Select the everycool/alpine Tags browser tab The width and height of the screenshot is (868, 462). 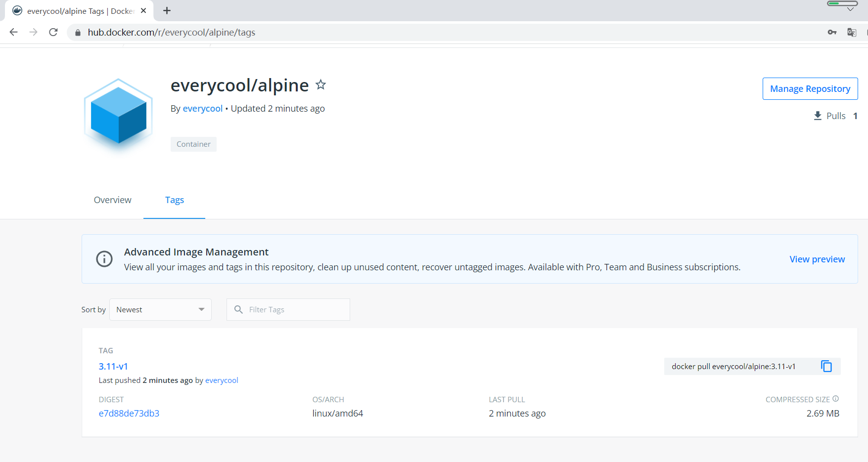pos(79,11)
